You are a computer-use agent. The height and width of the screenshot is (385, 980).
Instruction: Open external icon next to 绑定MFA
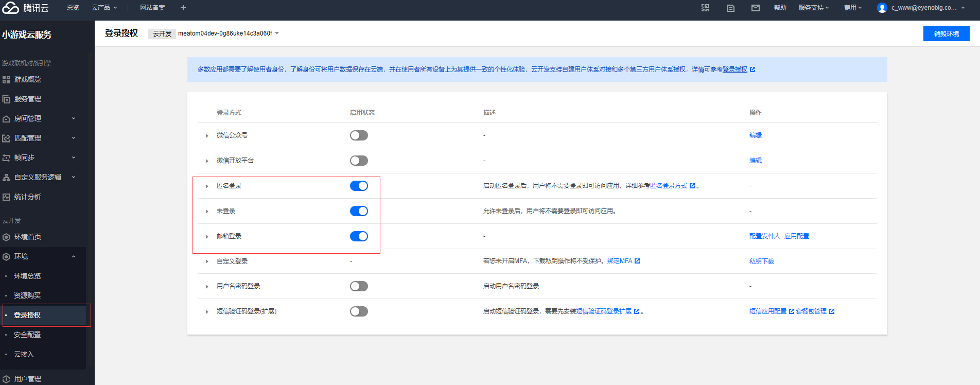[x=637, y=261]
